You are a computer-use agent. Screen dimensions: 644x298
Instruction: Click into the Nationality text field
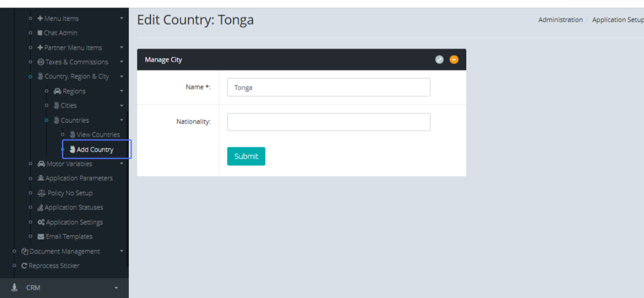pos(328,122)
